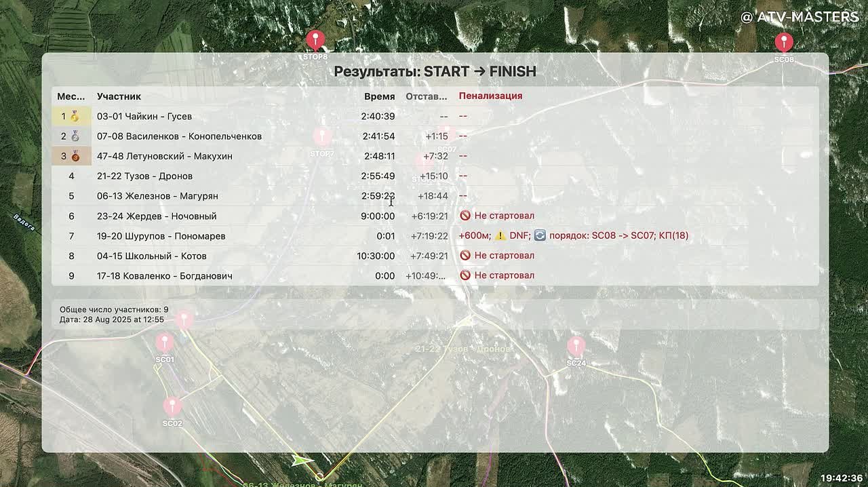Click place number 4 in the table
This screenshot has height=487, width=868.
pyautogui.click(x=71, y=176)
